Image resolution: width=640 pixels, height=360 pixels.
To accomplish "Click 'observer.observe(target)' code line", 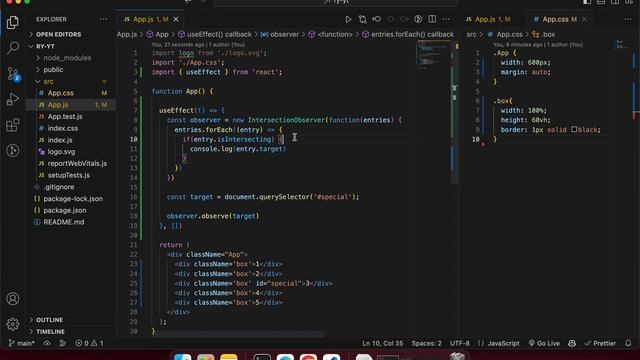I will click(x=213, y=216).
